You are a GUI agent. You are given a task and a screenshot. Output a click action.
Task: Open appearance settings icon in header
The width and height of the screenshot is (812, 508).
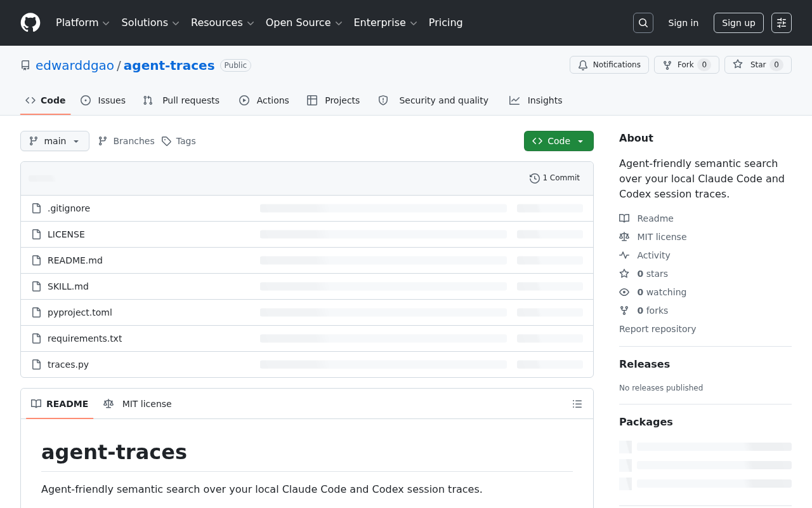pyautogui.click(x=782, y=23)
